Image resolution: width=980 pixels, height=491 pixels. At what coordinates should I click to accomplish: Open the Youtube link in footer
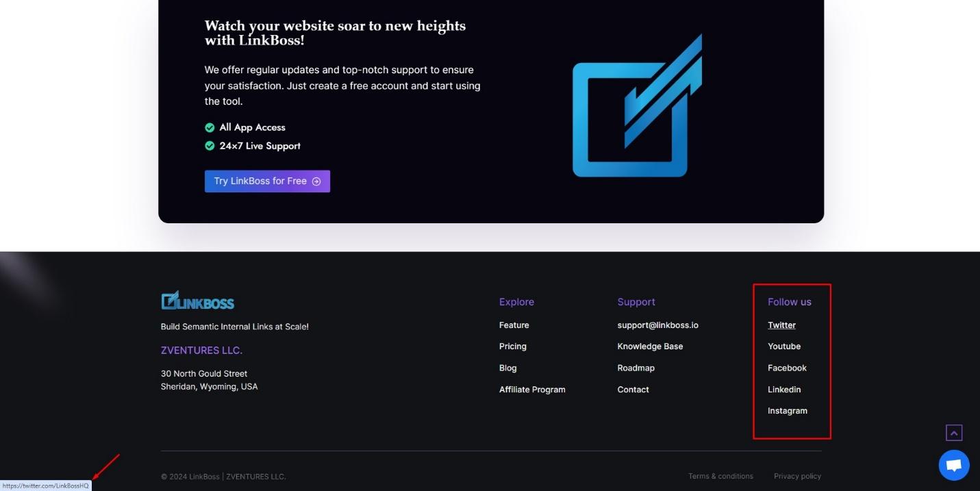784,347
